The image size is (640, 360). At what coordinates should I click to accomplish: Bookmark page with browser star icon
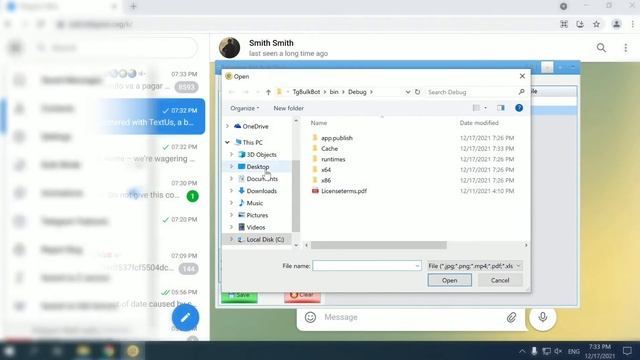(596, 24)
